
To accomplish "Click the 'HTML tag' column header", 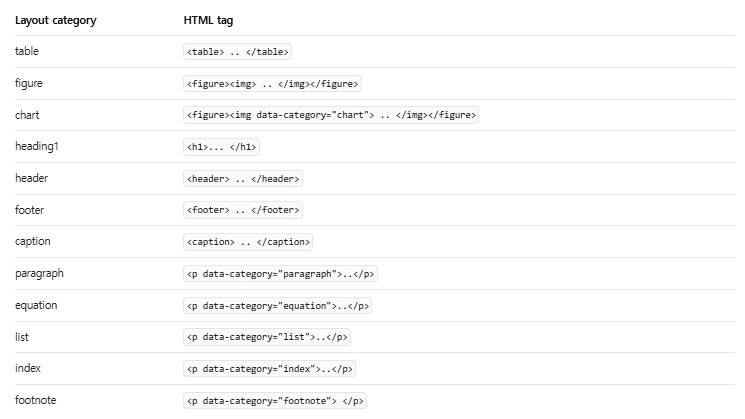I will pyautogui.click(x=208, y=20).
